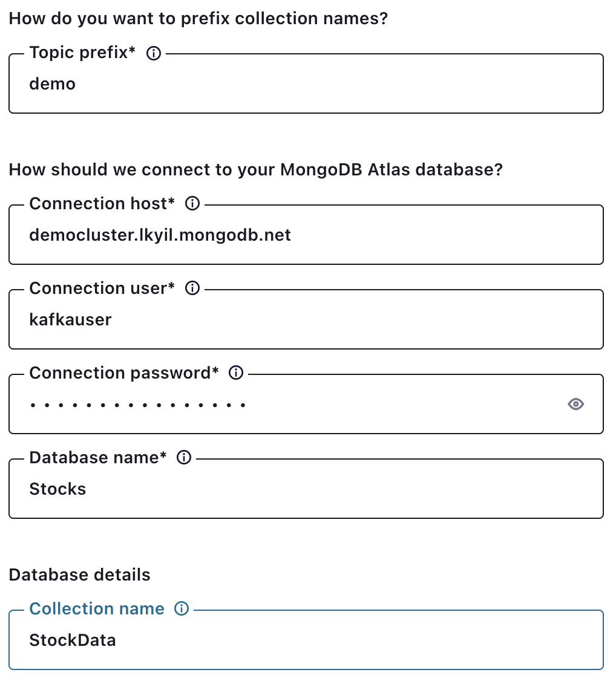616x687 pixels.
Task: Click the Topic prefix label text
Action: [x=82, y=53]
